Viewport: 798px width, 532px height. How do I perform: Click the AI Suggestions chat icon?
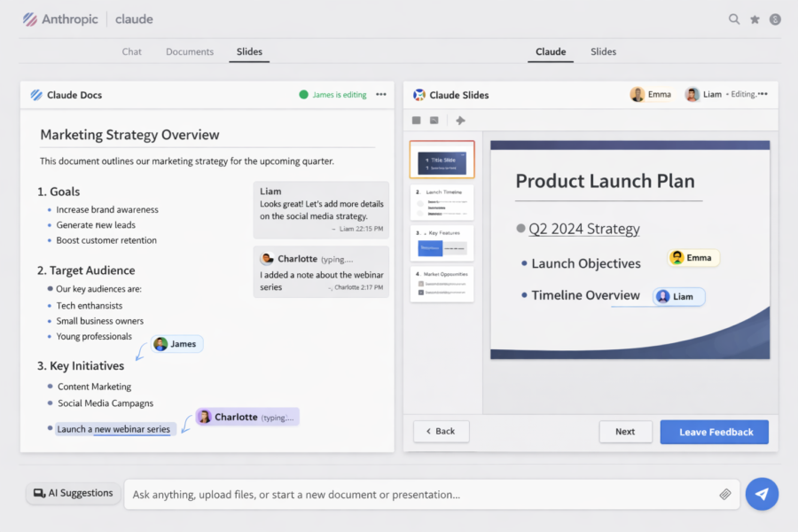(39, 493)
